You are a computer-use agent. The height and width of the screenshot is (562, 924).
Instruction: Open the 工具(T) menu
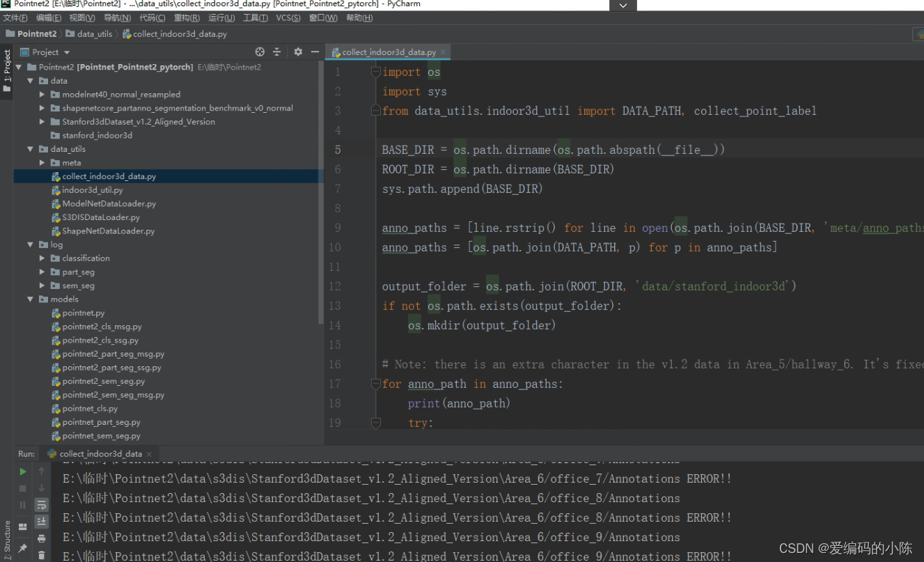pyautogui.click(x=256, y=17)
